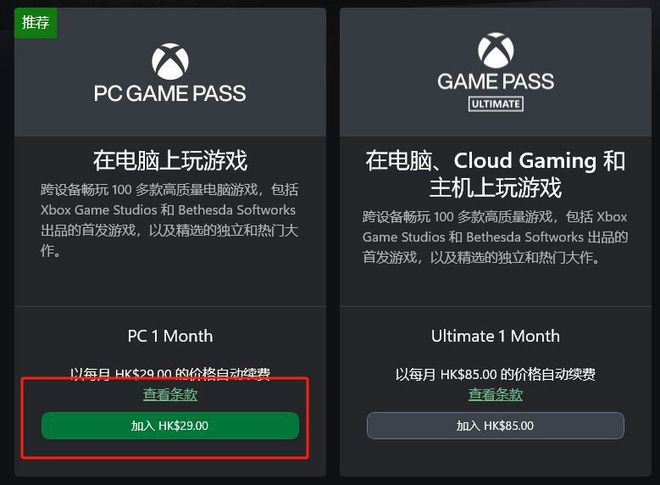Screen dimensions: 660x485
Task: Click the HK$29.00 auto-renew price text
Action: [x=170, y=373]
